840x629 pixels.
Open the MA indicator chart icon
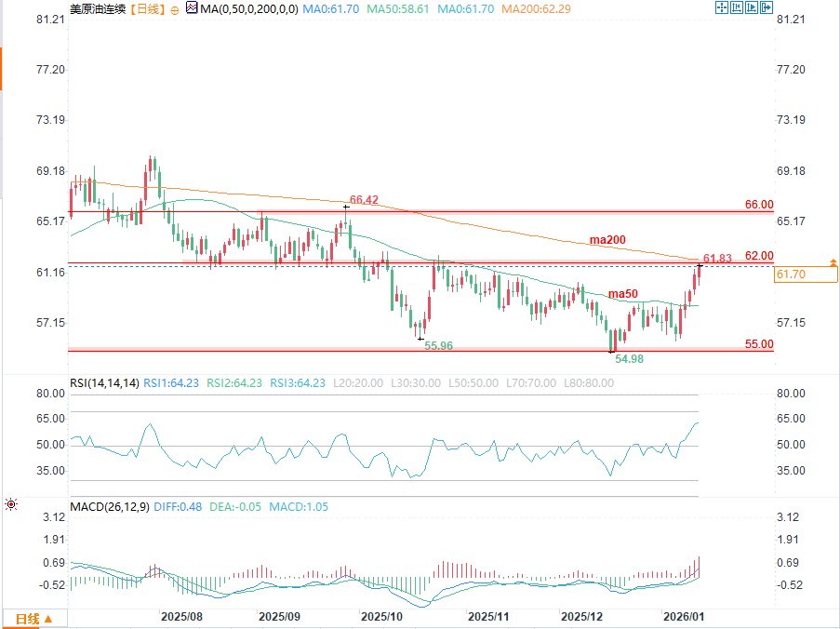point(192,7)
